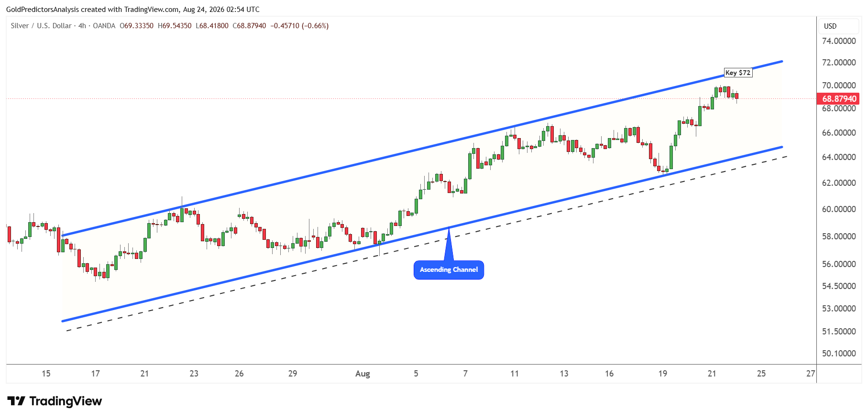Viewport: 868px width, 419px height.
Task: Select the upper blue channel trendline
Action: click(x=423, y=148)
